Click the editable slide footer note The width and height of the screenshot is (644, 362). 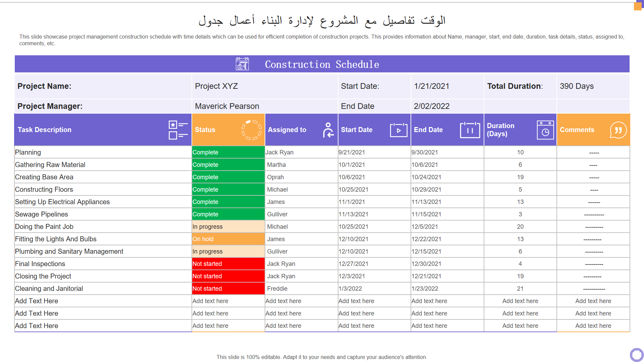322,357
